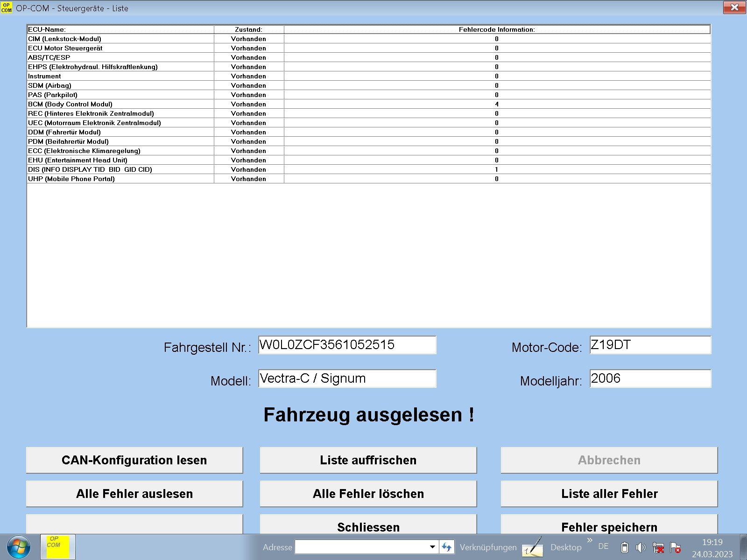Click the Fahrgestell Nr. input field
Viewport: 747px width, 560px height.
[x=347, y=345]
